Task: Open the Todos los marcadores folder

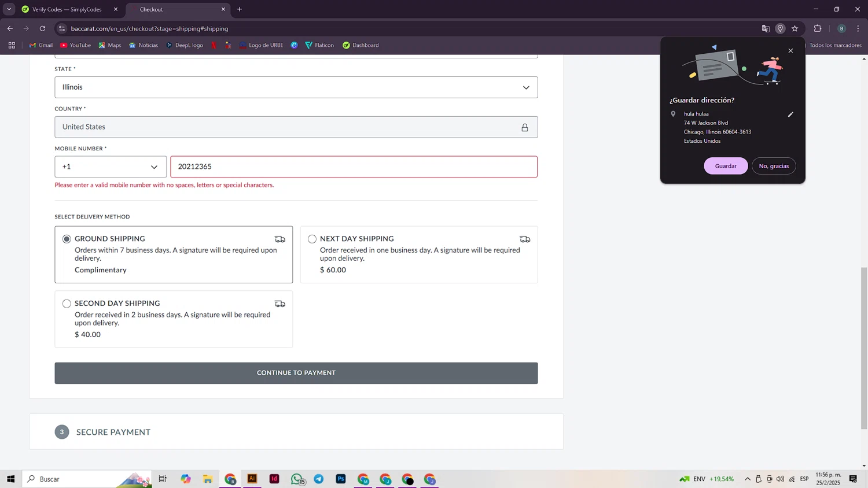Action: point(834,45)
